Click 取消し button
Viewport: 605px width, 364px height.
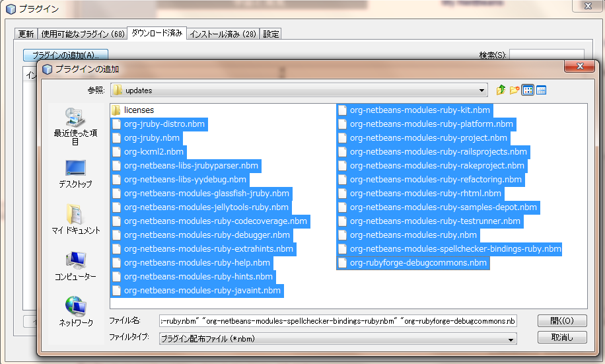562,338
